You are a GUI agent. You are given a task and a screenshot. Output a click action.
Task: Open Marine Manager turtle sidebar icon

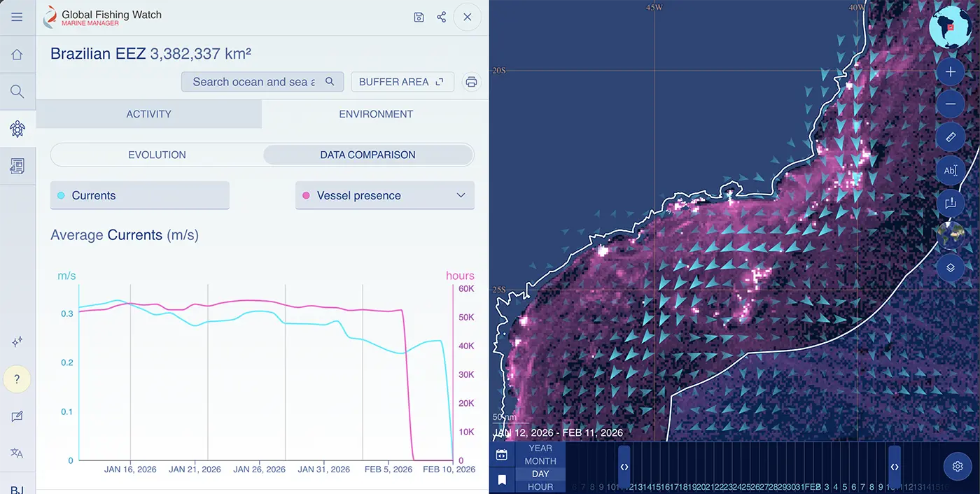coord(17,129)
